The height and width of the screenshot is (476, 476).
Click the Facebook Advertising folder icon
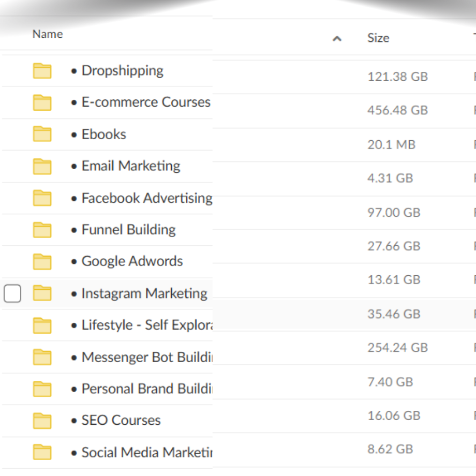point(42,198)
